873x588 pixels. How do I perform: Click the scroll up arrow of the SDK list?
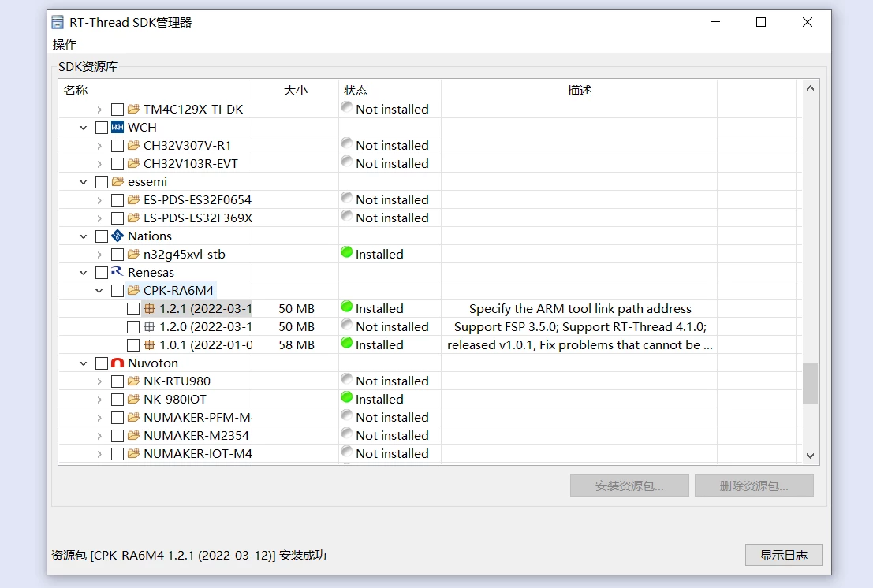click(x=810, y=88)
